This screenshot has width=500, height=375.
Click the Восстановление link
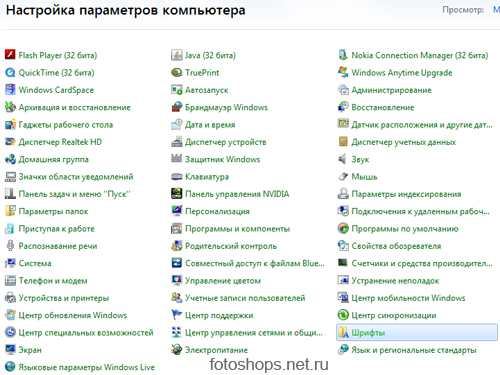coord(383,107)
